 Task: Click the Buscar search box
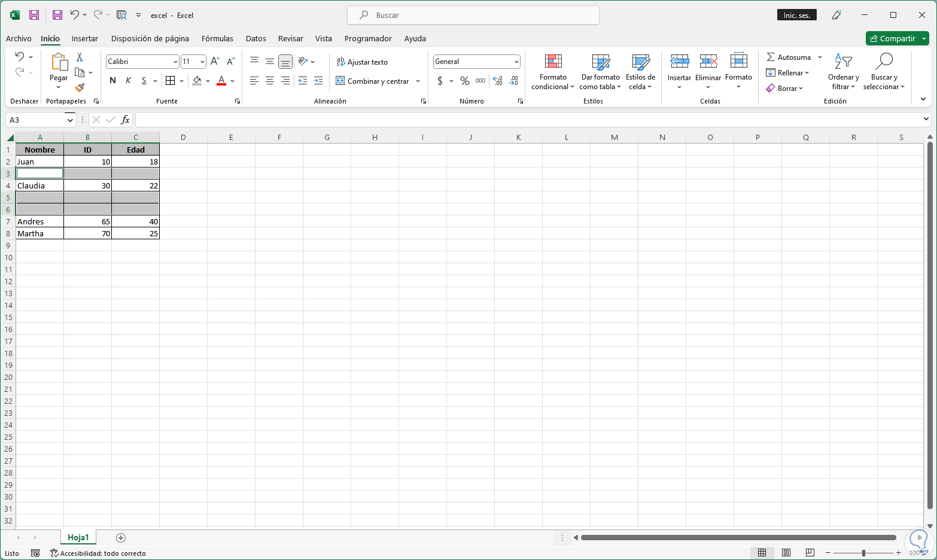click(x=473, y=15)
